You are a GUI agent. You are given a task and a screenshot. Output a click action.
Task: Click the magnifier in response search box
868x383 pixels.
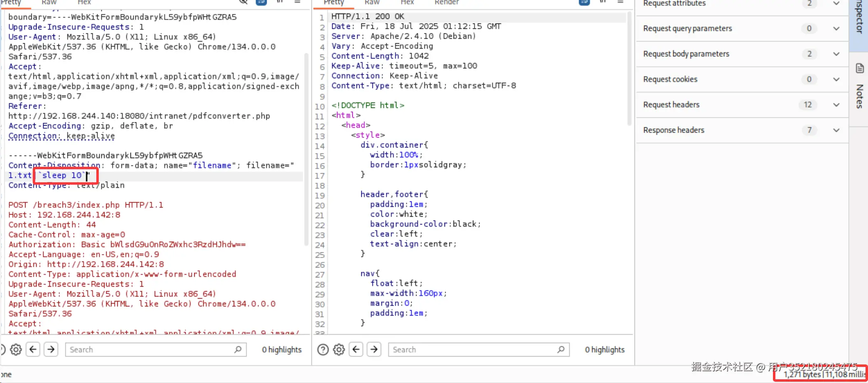(561, 350)
